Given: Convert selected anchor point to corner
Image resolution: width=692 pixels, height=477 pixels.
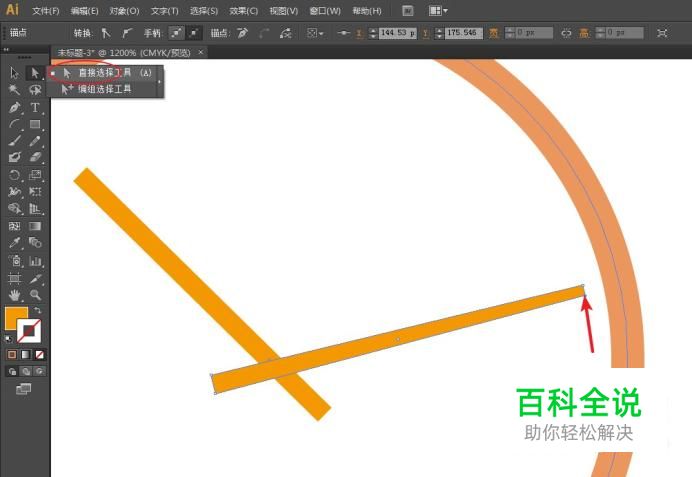Looking at the screenshot, I should click(x=105, y=33).
